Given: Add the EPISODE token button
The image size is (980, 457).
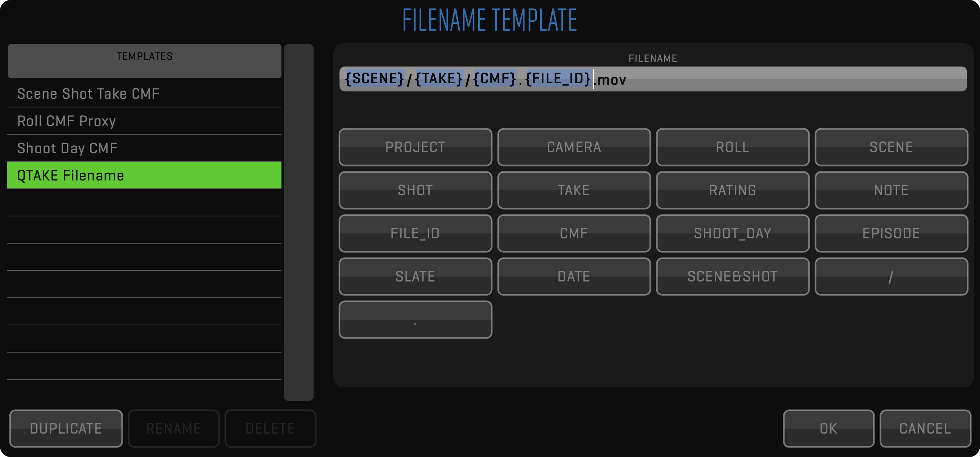Looking at the screenshot, I should click(891, 233).
